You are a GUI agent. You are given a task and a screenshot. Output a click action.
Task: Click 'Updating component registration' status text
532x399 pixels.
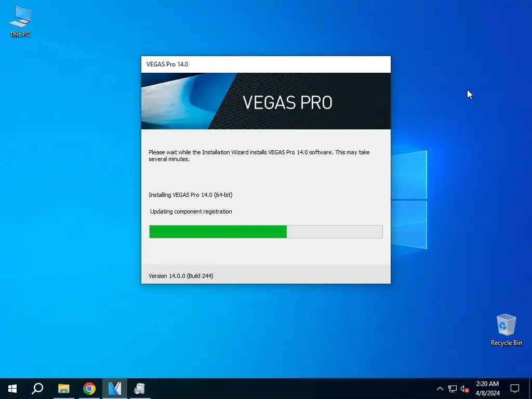[x=191, y=211]
